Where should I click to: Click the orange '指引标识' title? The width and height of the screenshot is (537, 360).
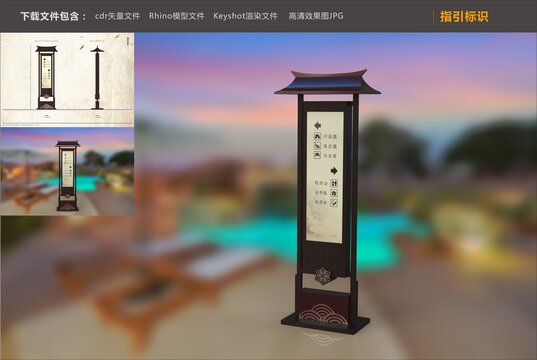pos(464,16)
